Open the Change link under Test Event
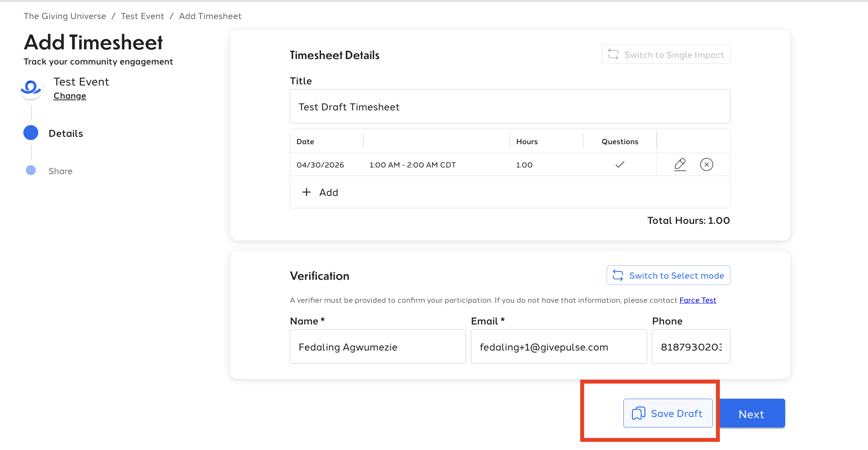This screenshot has height=450, width=868. click(x=70, y=96)
